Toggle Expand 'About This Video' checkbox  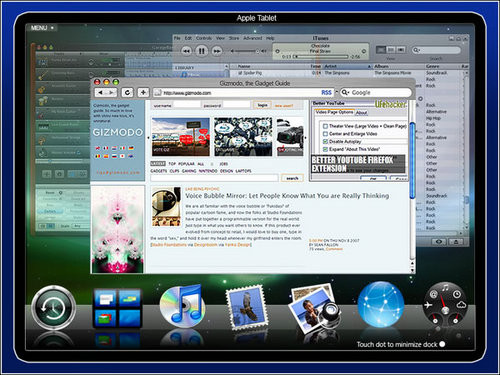click(325, 149)
